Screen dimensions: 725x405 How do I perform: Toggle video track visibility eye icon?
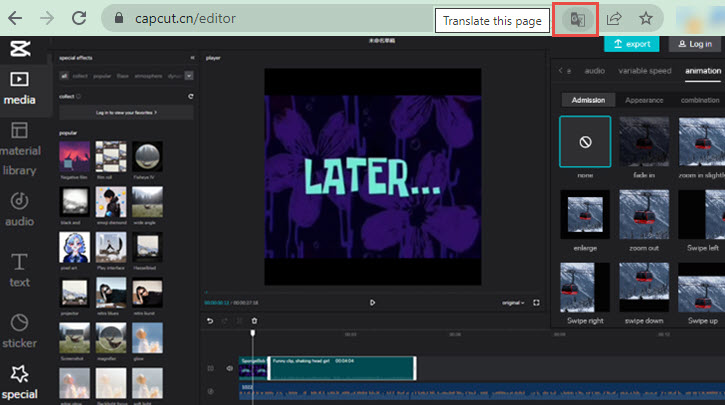[229, 368]
